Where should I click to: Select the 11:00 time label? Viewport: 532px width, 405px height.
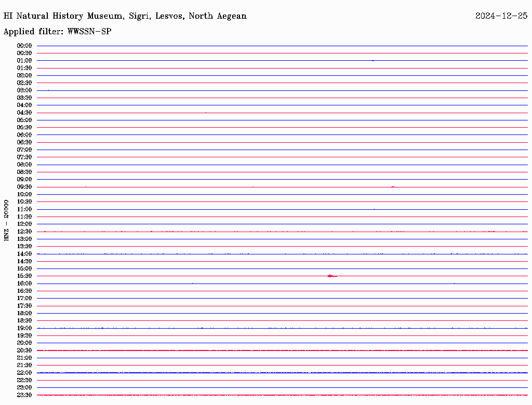pos(24,209)
